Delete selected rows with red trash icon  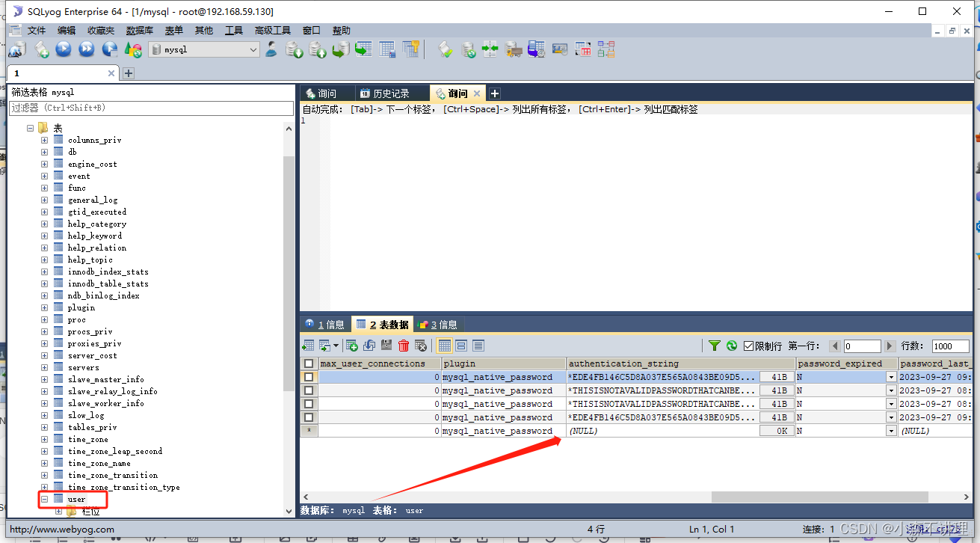coord(404,346)
